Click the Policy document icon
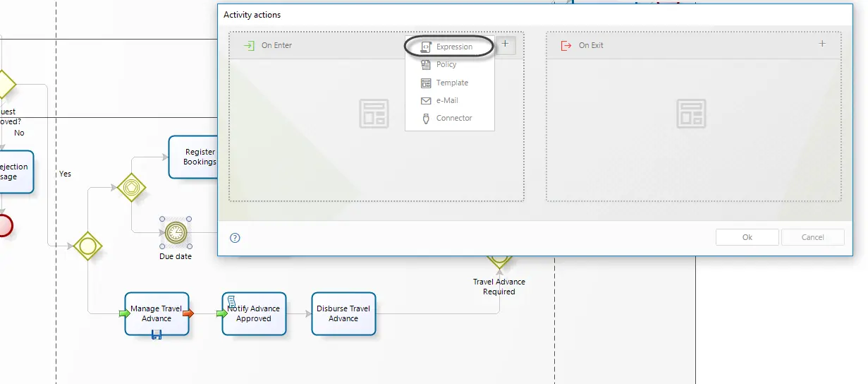This screenshot has width=868, height=384. click(x=425, y=64)
